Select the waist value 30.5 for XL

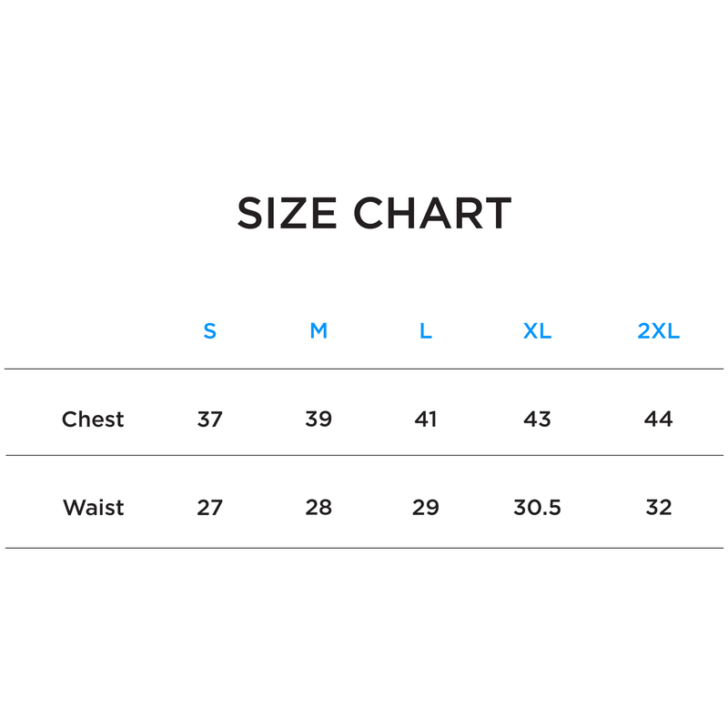pos(537,508)
